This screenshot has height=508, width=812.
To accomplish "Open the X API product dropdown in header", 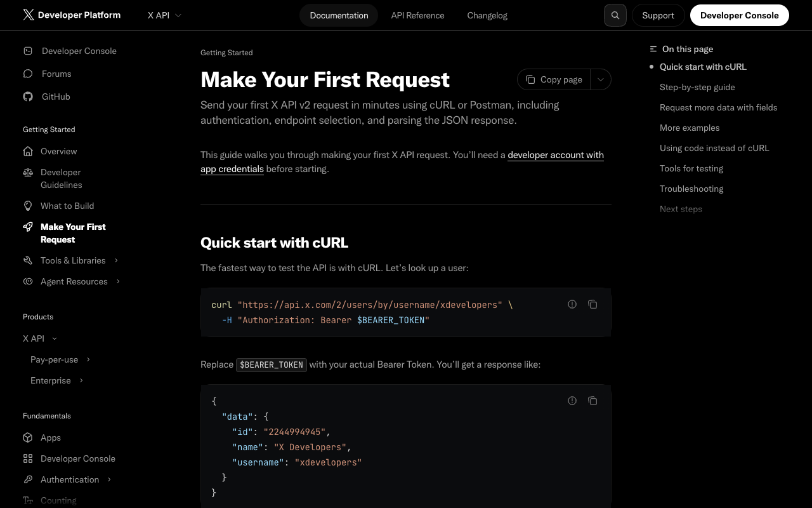I will [164, 15].
